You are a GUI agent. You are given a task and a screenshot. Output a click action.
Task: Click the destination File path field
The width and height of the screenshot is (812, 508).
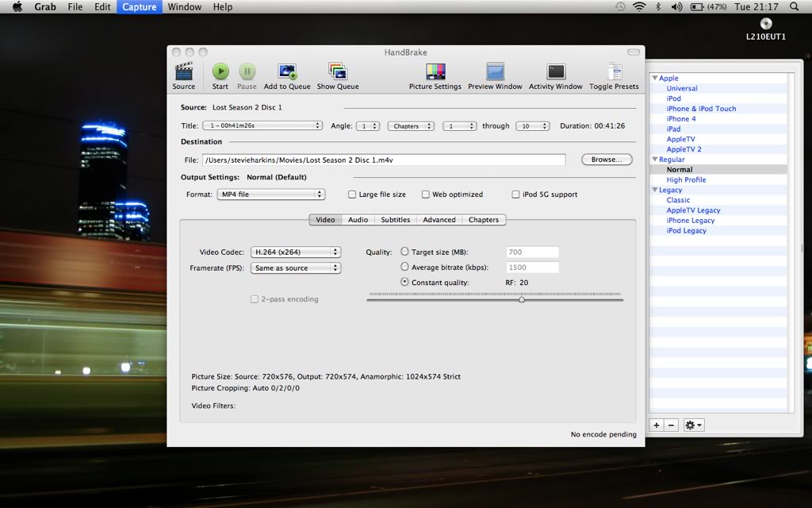384,160
